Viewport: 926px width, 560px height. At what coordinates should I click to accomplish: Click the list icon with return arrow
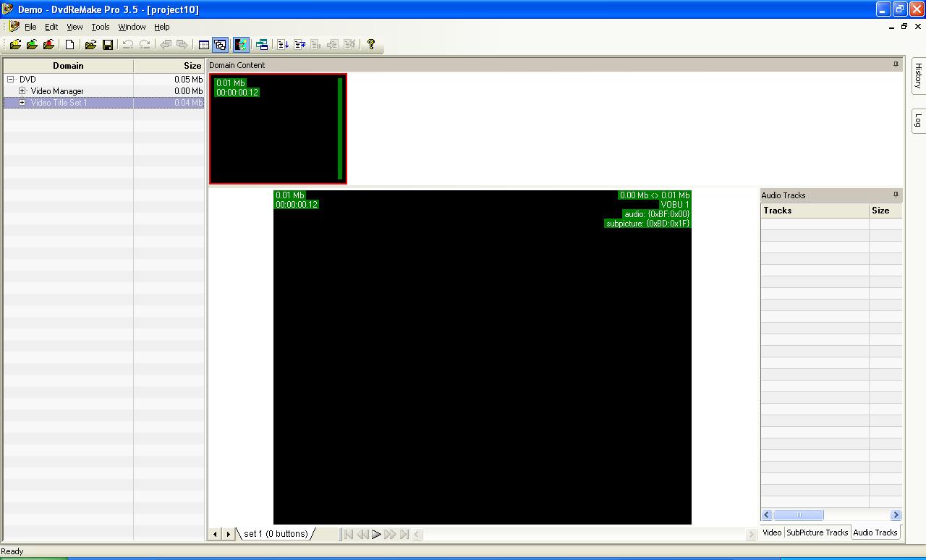point(300,45)
